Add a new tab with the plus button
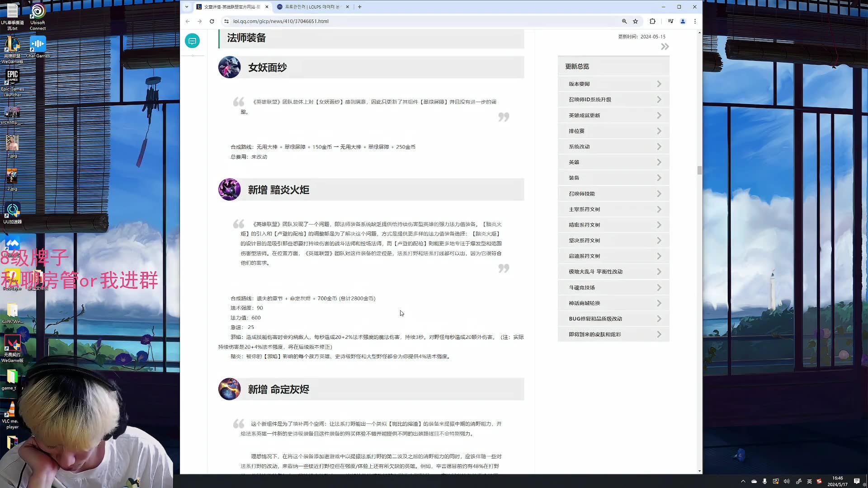This screenshot has height=488, width=868. [359, 7]
